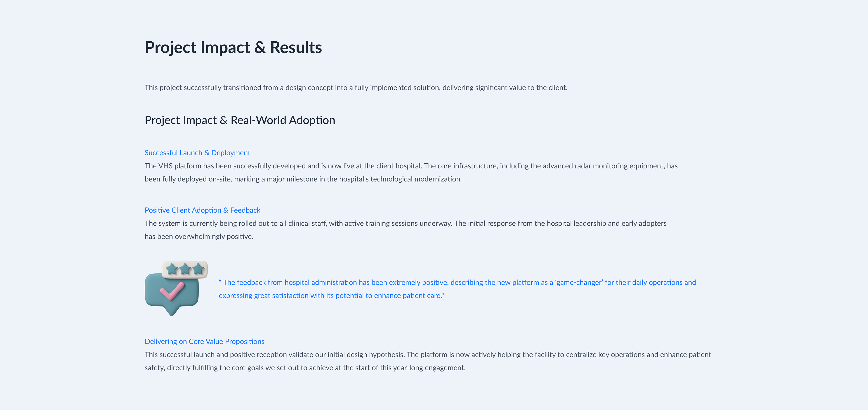Click the left star in the rating badge

coord(172,269)
